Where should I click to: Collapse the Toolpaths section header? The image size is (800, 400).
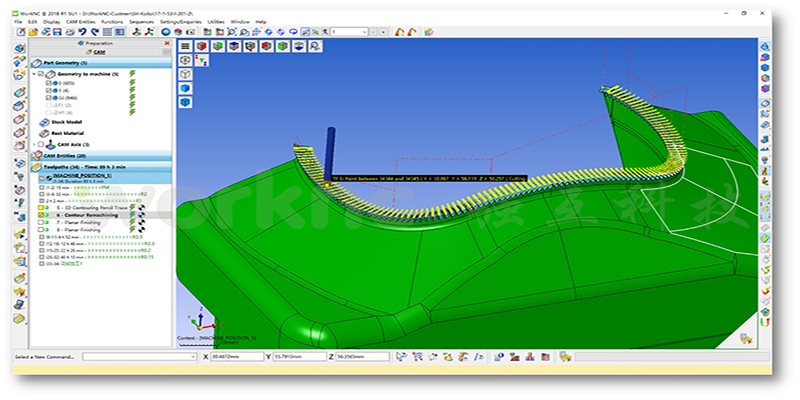pos(101,167)
